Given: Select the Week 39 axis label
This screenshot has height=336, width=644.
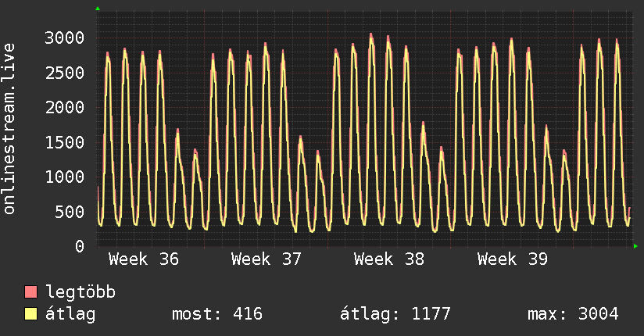Looking at the screenshot, I should tap(513, 259).
